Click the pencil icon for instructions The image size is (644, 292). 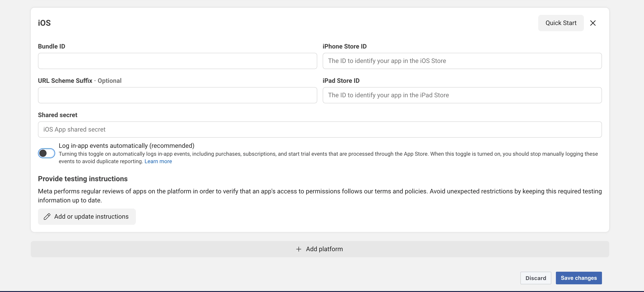pyautogui.click(x=47, y=216)
